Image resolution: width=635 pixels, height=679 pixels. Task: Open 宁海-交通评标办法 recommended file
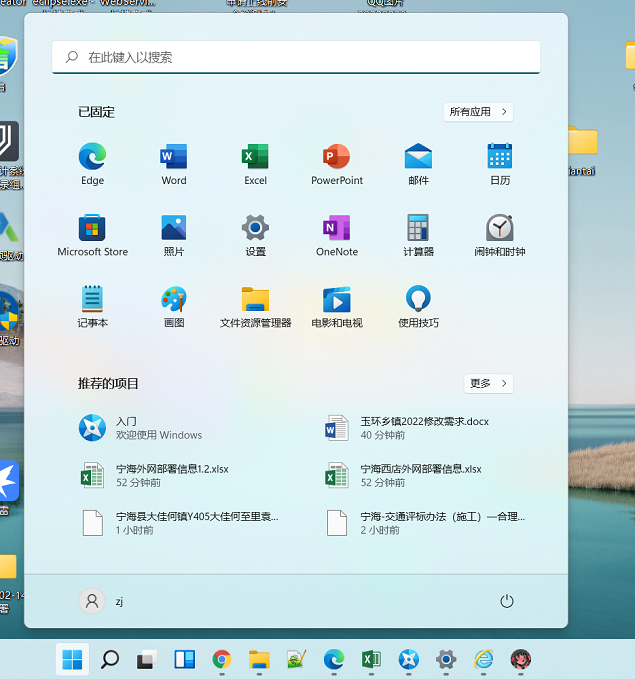(424, 523)
